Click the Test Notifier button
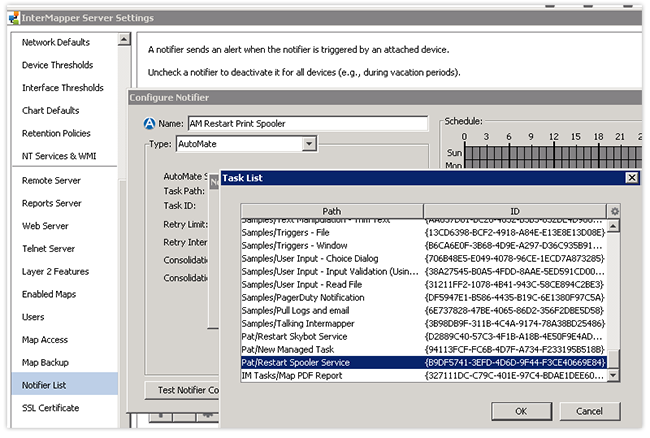 [x=182, y=390]
